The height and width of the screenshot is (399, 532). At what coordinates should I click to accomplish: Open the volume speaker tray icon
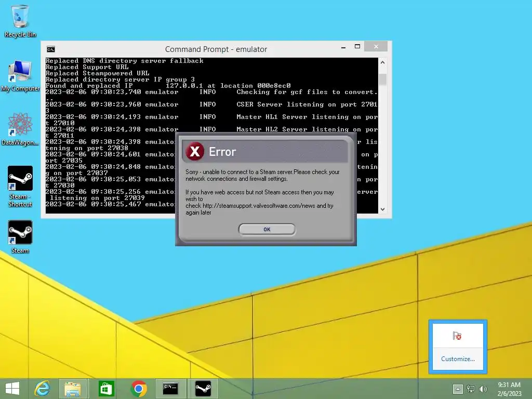(483, 389)
